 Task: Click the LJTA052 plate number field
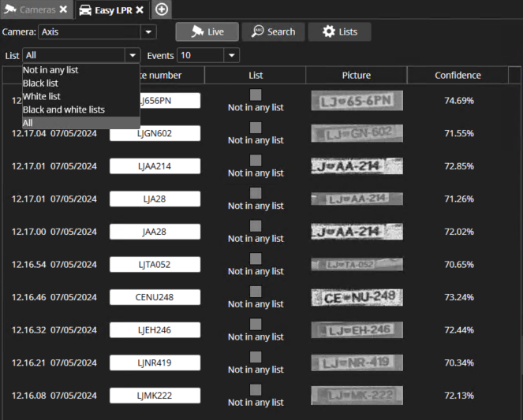(155, 265)
